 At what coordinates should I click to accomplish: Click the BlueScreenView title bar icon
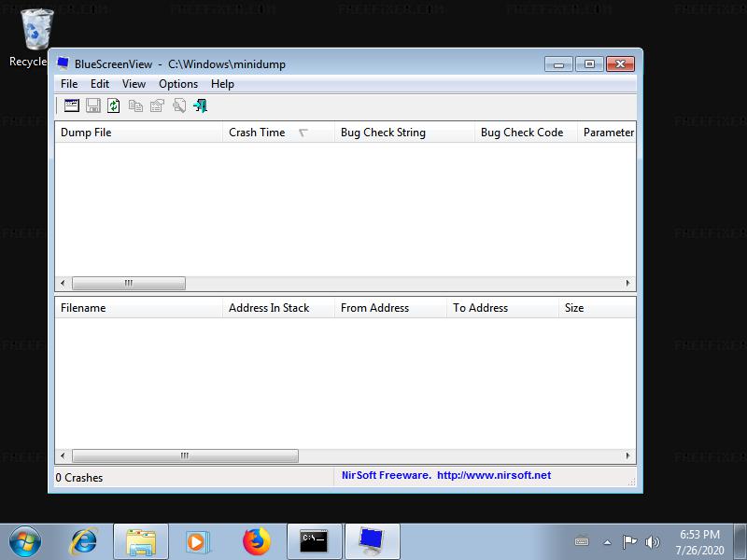pos(63,63)
